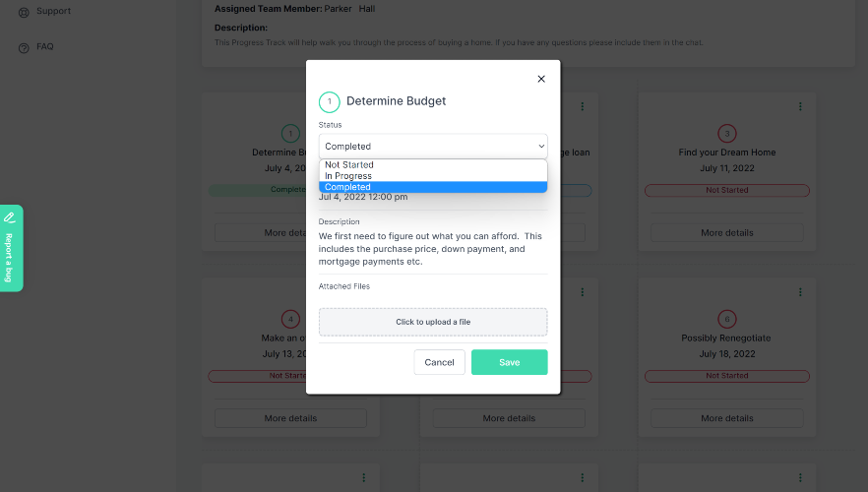Click the step 3 circle icon
Image resolution: width=868 pixels, height=492 pixels.
727,134
